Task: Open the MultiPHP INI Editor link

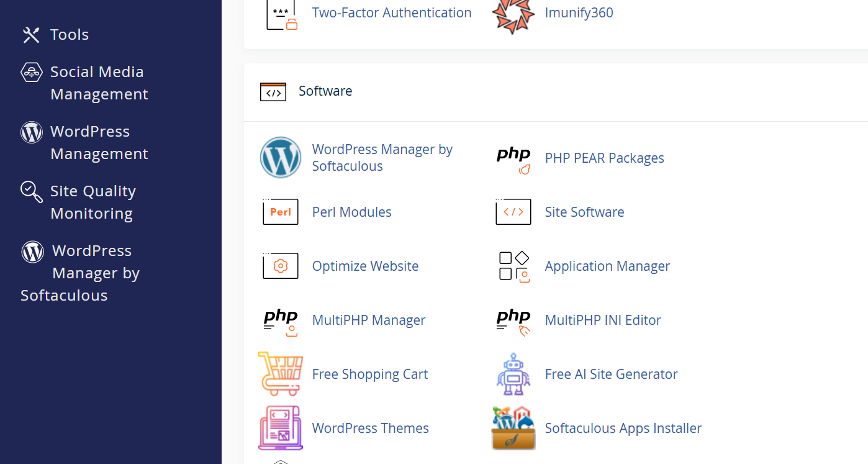Action: click(x=603, y=320)
